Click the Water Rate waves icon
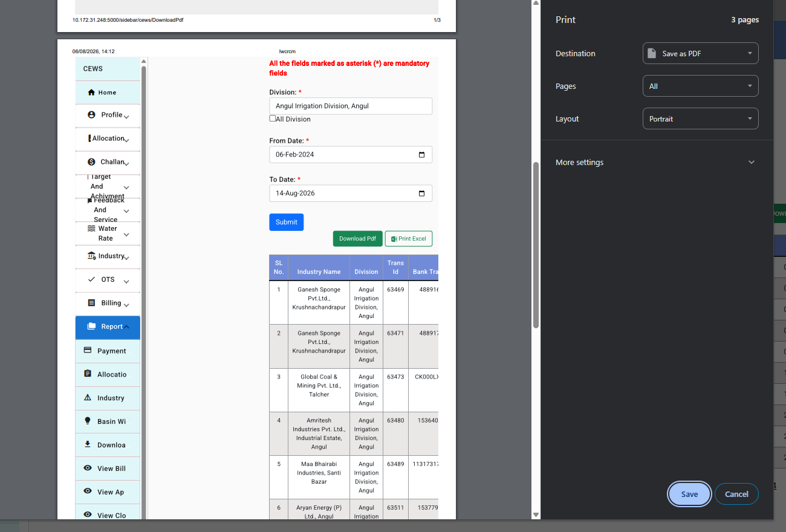This screenshot has width=786, height=532. 91,229
